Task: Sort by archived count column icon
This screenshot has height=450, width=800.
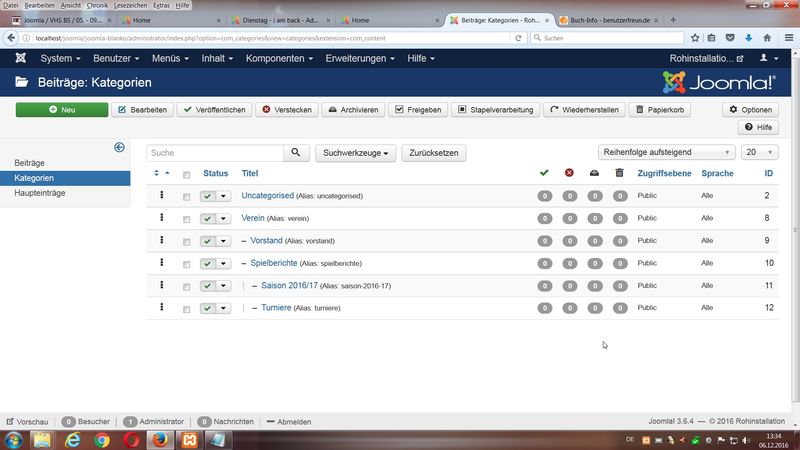Action: 594,173
